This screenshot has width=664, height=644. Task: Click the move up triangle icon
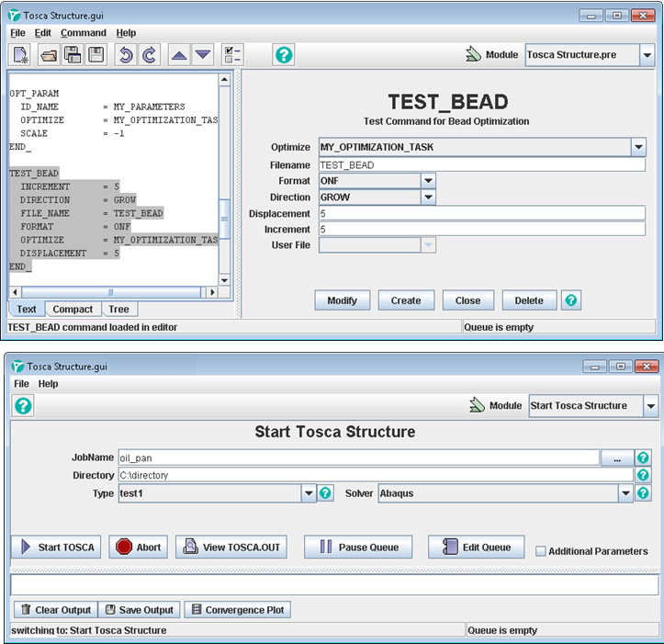click(179, 55)
